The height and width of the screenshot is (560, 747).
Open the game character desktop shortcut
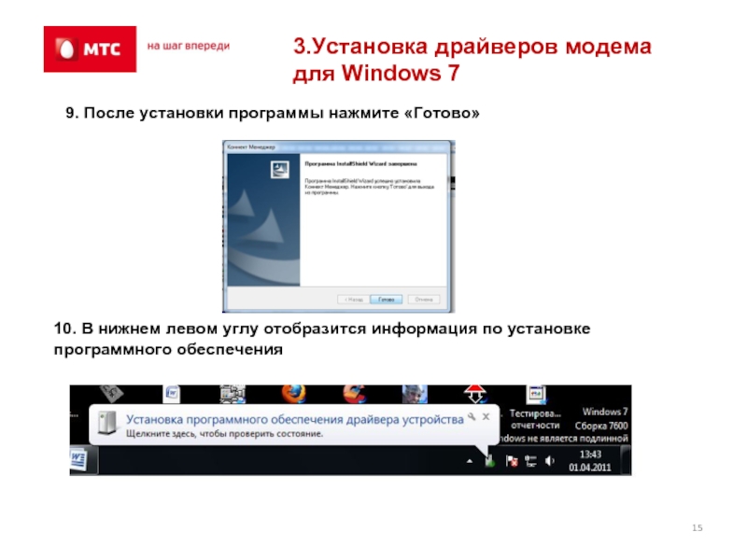(x=415, y=394)
